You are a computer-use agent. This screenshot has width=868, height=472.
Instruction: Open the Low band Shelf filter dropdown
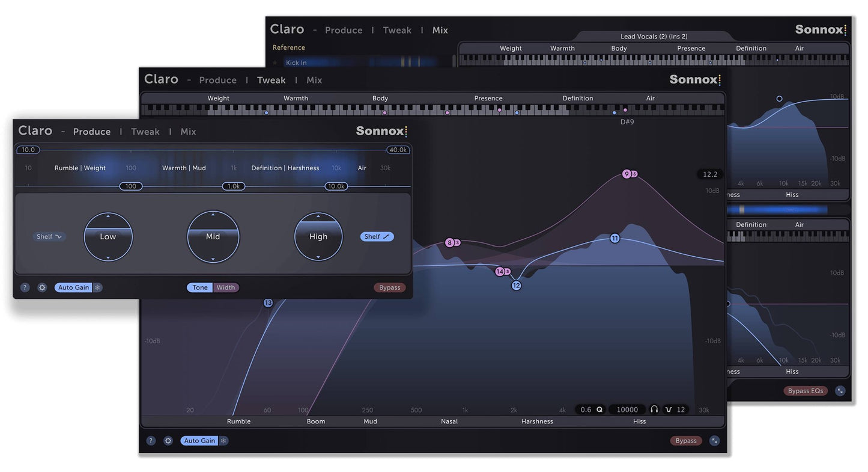click(x=49, y=236)
